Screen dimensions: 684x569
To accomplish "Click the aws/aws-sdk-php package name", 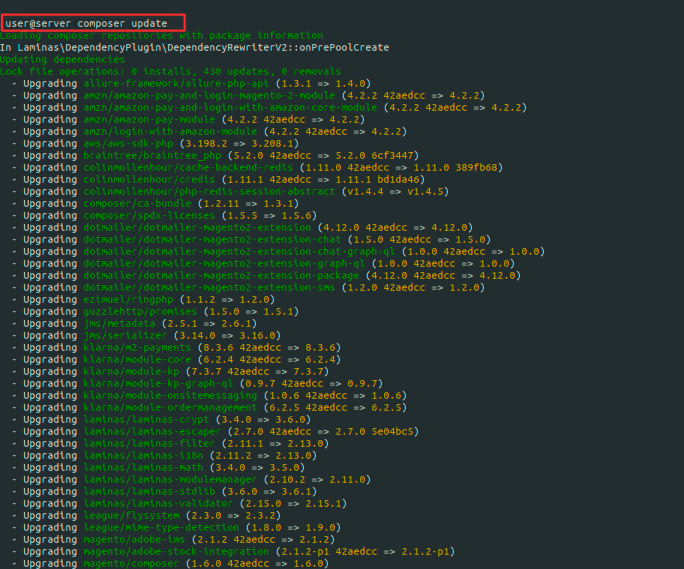I will [x=128, y=144].
